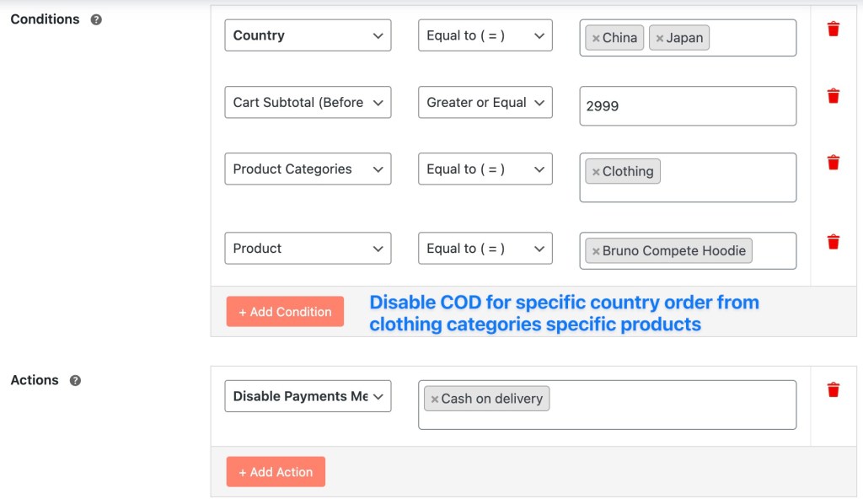This screenshot has height=504, width=863.
Task: Remove the Cash on delivery tag
Action: pyautogui.click(x=434, y=399)
